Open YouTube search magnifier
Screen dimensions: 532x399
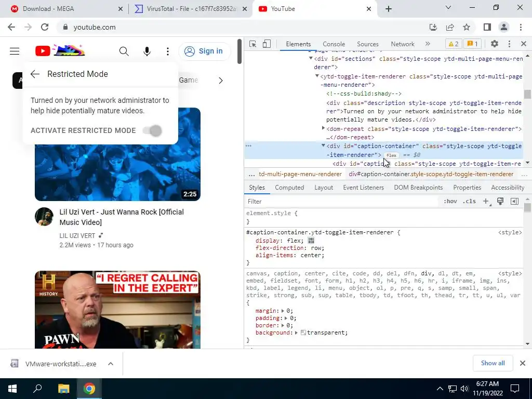[x=124, y=51]
